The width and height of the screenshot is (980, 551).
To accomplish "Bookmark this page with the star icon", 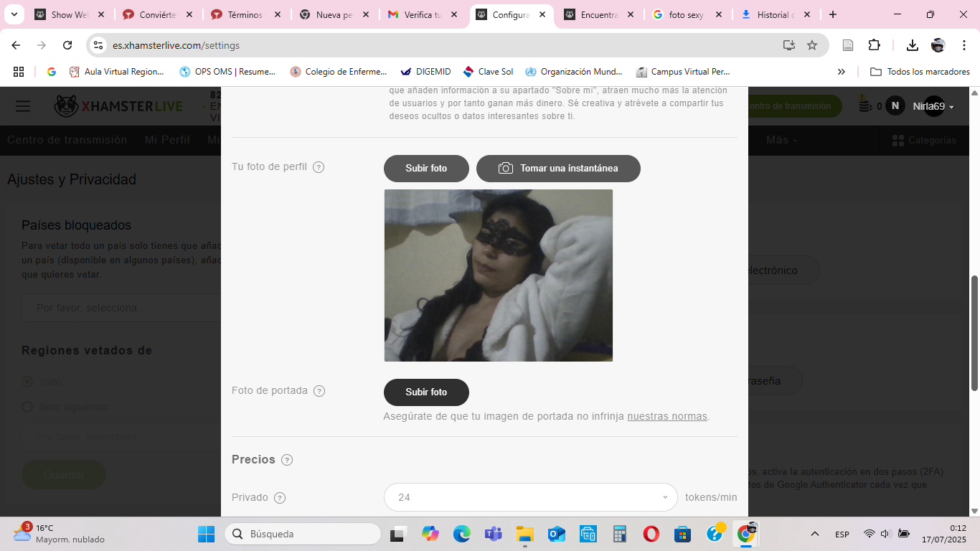I will [x=812, y=45].
